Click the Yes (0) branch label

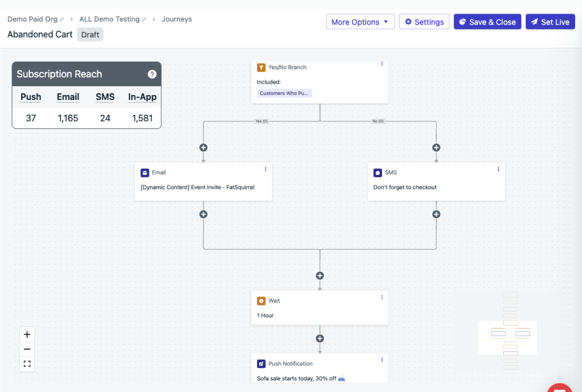tap(262, 121)
